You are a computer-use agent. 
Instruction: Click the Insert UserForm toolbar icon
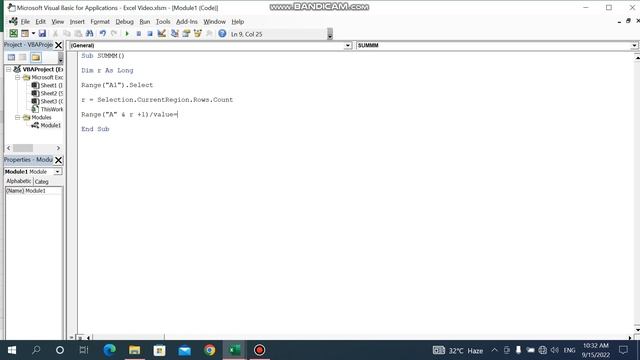[25, 33]
